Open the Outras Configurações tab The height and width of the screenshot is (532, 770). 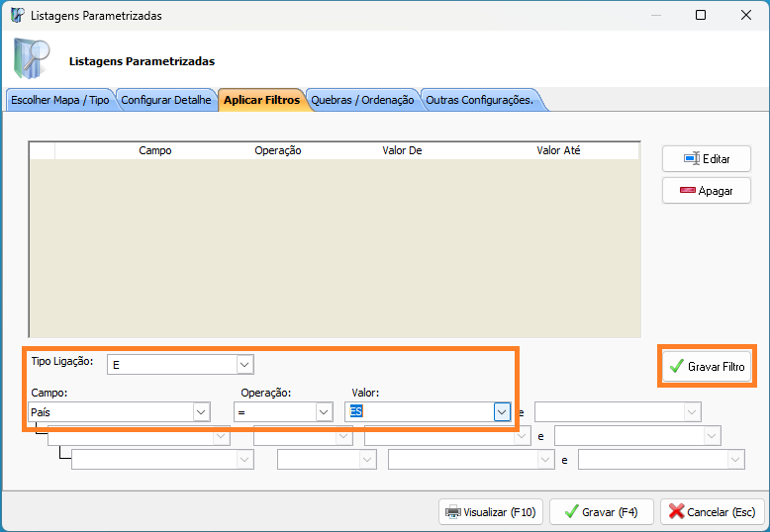(x=479, y=101)
